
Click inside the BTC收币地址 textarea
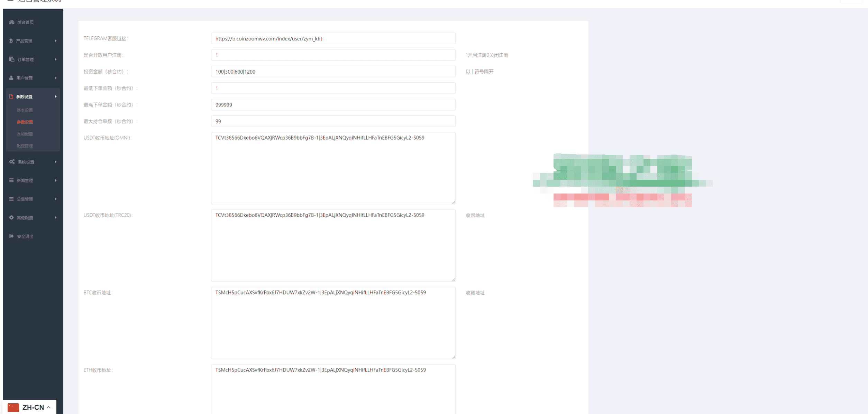pos(333,323)
